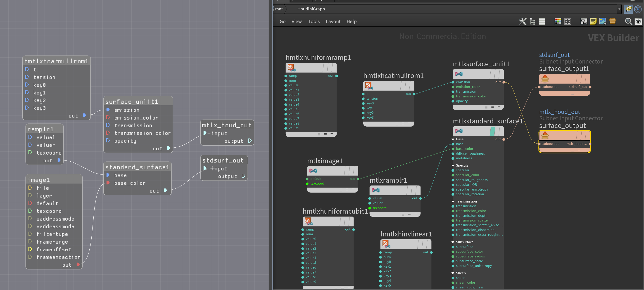Collapse hmtlxhcatmullrom1 node footer minus
644x290 pixels.
point(409,123)
